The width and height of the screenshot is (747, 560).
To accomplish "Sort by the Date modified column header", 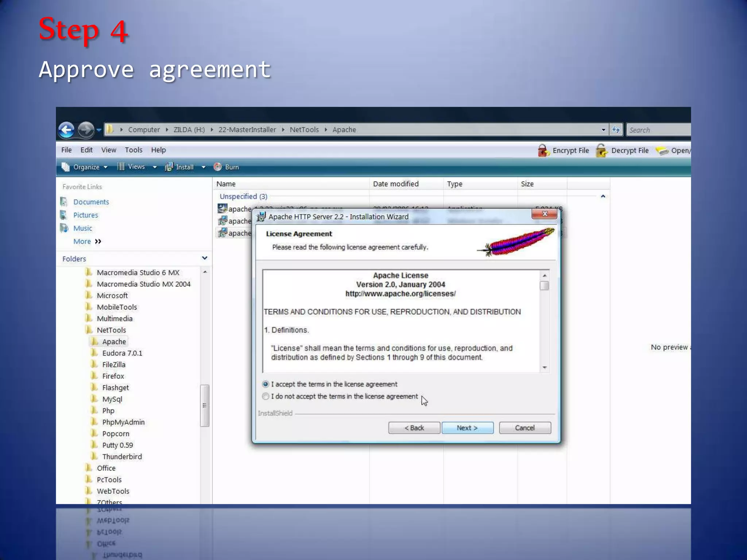I will (407, 184).
